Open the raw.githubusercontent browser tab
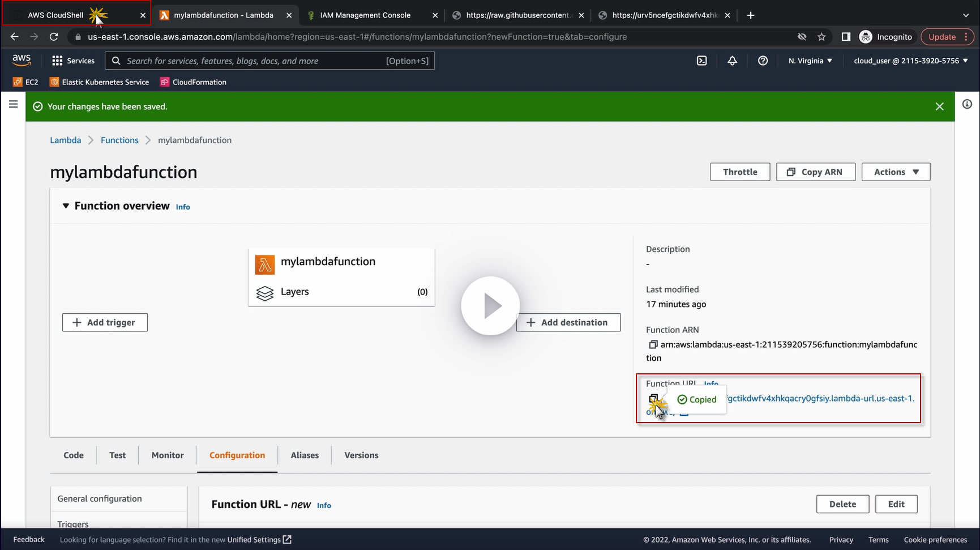Viewport: 980px width, 550px height. (517, 15)
